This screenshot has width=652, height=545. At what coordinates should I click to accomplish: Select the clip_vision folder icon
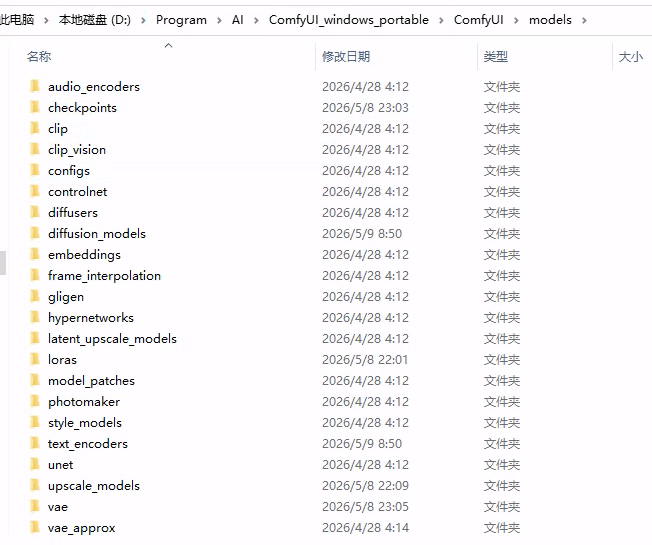tap(35, 149)
